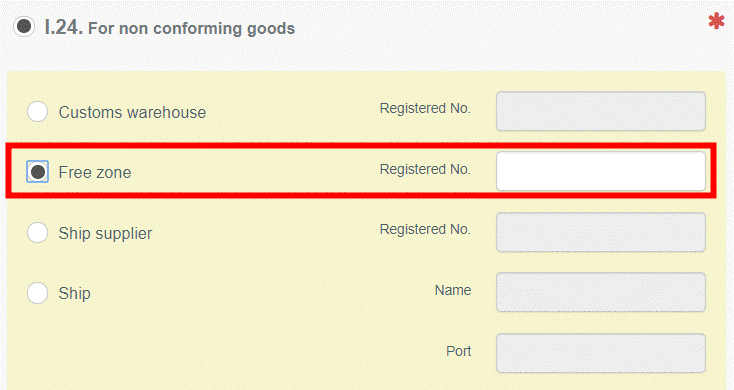Click the red required-field asterisk icon

716,21
